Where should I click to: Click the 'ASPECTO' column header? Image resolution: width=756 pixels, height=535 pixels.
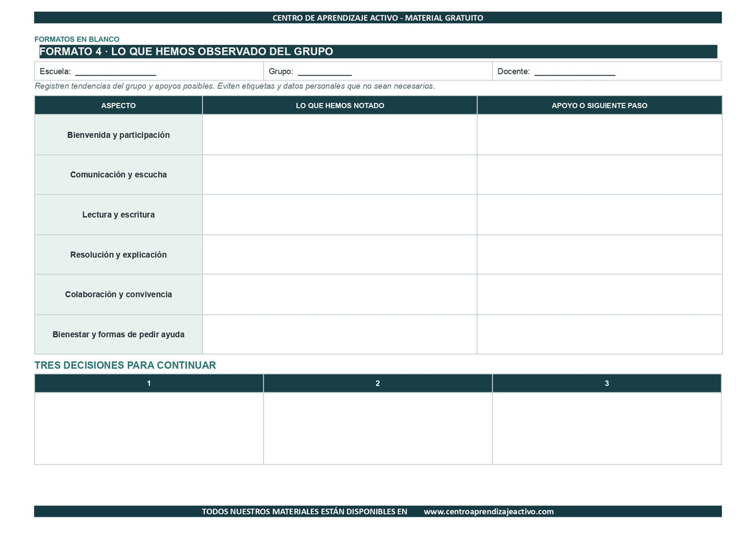(x=118, y=105)
